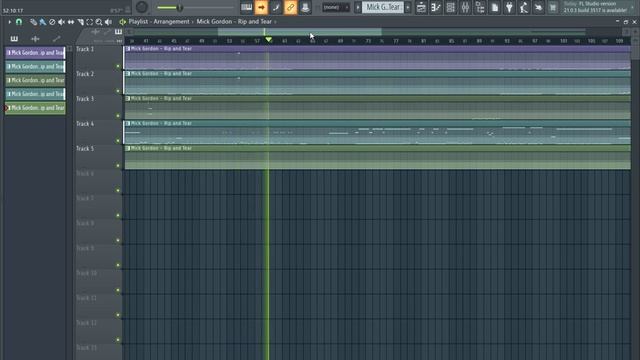Click the green playhead marker on timeline
This screenshot has width=640, height=360.
268,40
